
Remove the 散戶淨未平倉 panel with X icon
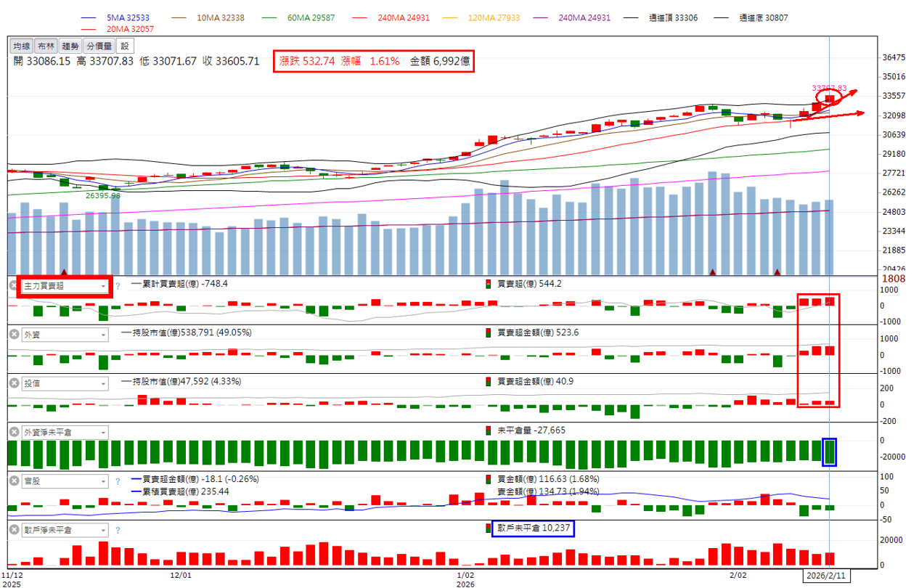[14, 530]
